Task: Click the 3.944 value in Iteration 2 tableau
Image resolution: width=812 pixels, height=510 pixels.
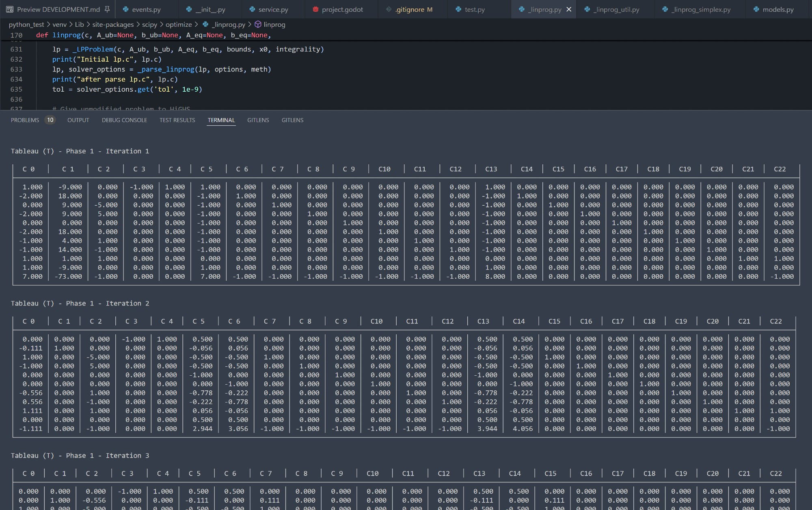Action: [487, 428]
